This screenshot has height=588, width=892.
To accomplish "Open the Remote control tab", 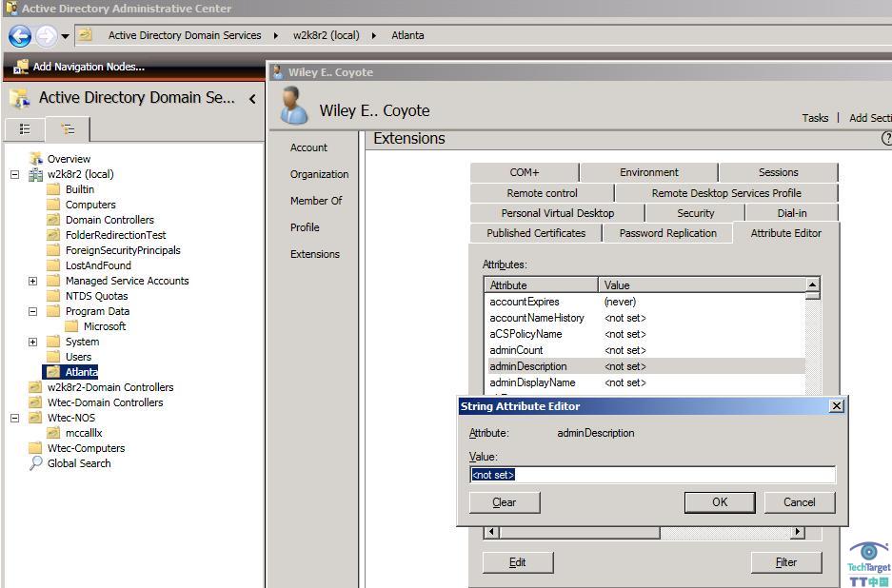I will point(542,193).
